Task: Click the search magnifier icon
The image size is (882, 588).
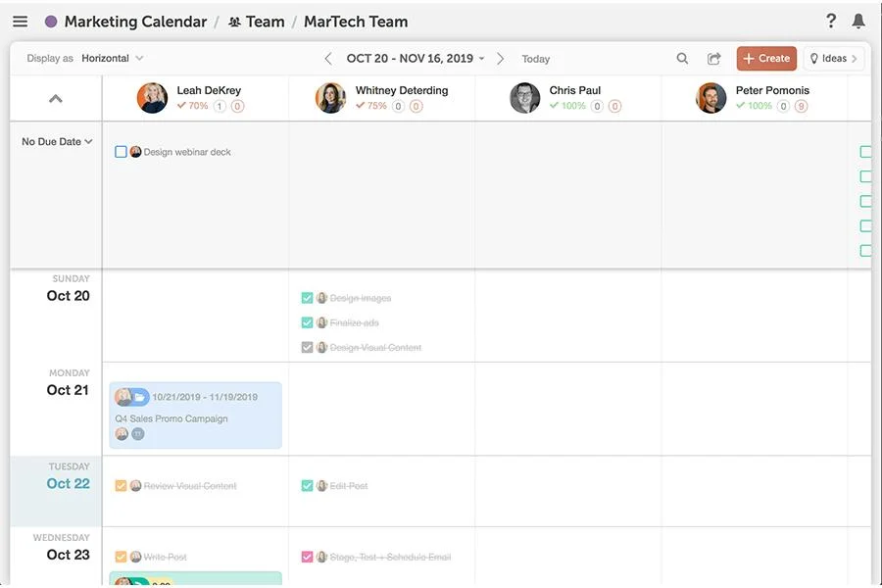Action: pyautogui.click(x=682, y=58)
